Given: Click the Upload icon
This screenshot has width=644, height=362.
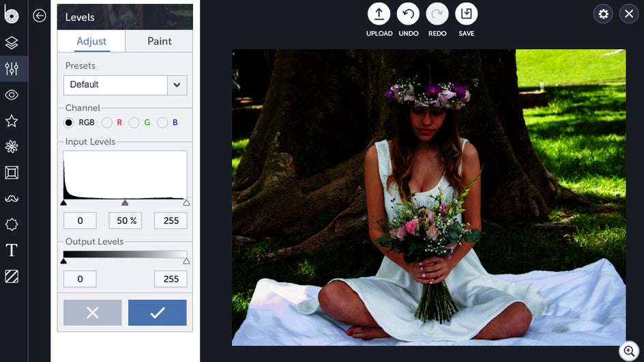Looking at the screenshot, I should pos(379,14).
